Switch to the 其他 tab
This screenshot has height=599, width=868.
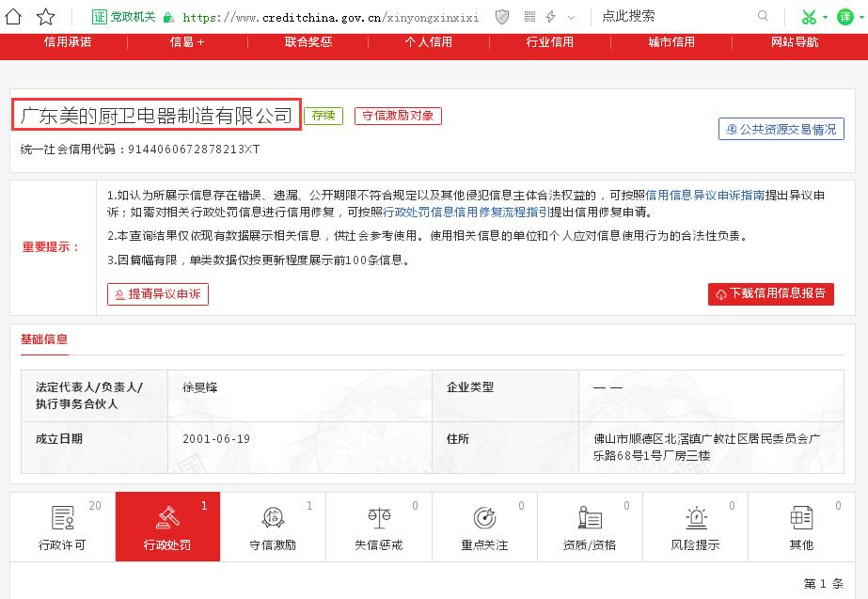[x=801, y=527]
